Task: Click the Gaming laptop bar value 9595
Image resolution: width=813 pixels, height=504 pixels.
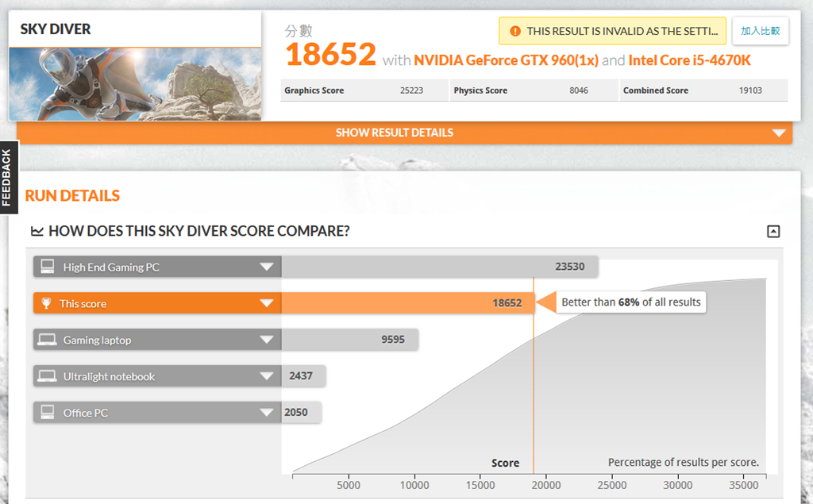Action: (393, 340)
